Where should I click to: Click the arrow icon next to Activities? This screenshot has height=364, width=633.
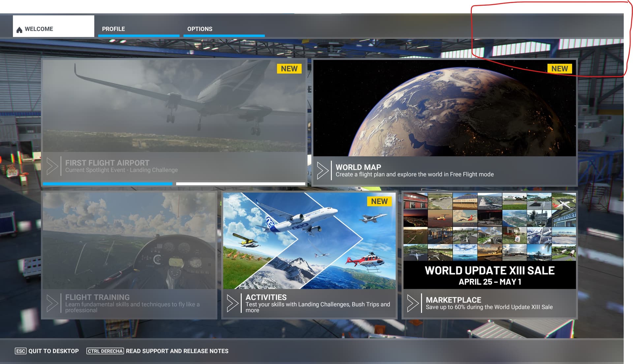tap(233, 303)
